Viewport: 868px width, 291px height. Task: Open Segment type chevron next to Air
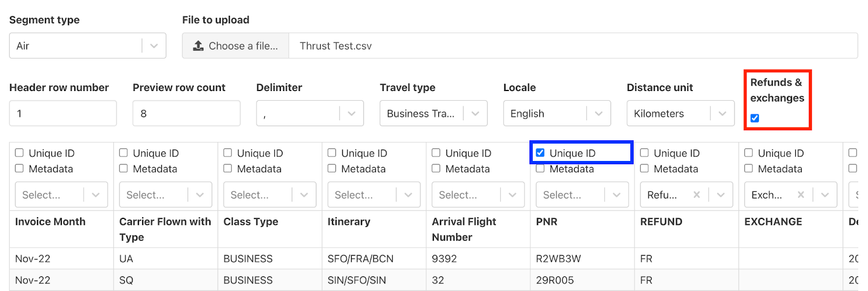154,46
